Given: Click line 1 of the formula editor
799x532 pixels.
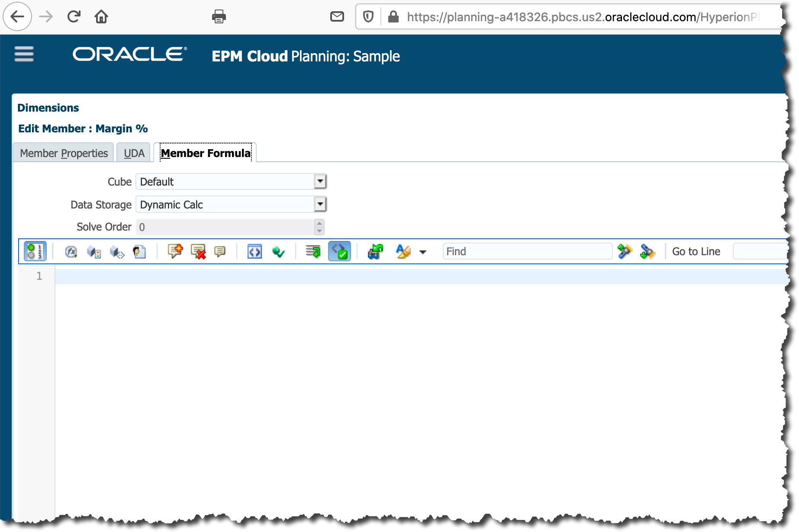Looking at the screenshot, I should 420,276.
